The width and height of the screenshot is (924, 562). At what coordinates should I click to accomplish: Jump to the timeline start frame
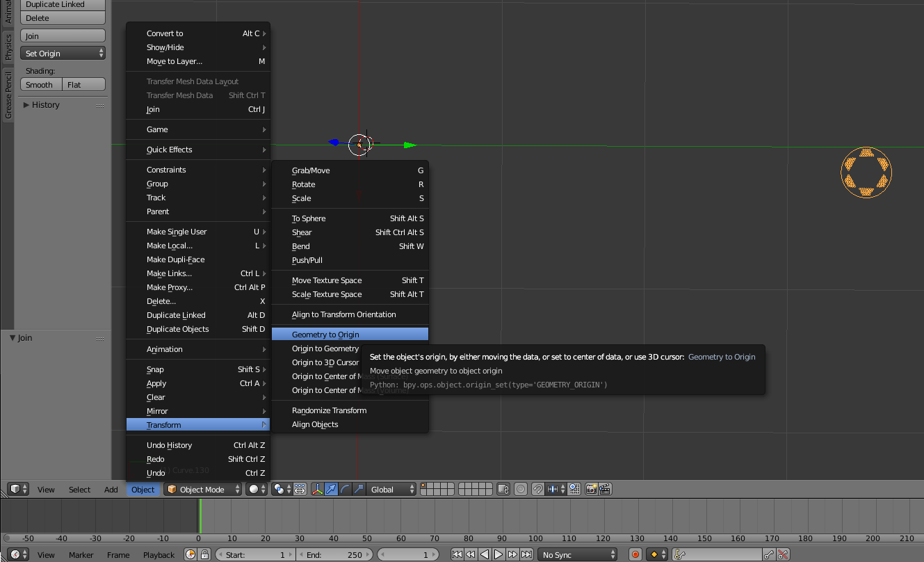(457, 554)
